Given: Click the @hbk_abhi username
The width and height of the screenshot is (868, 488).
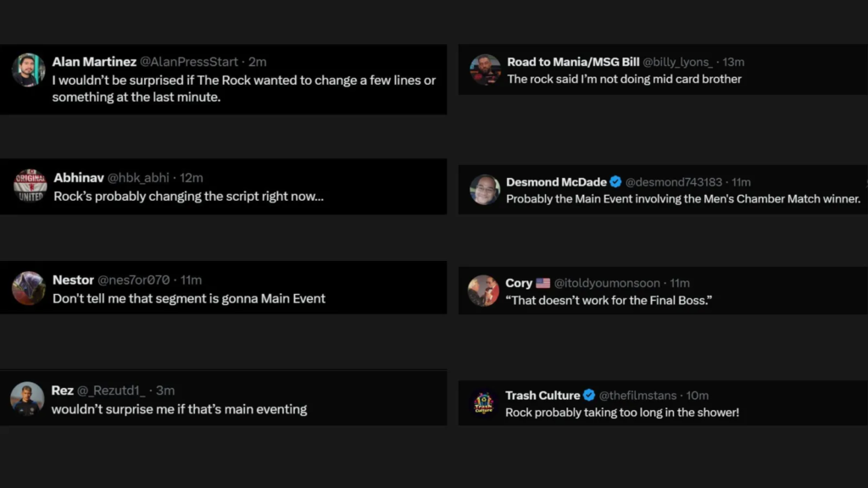Looking at the screenshot, I should coord(138,178).
